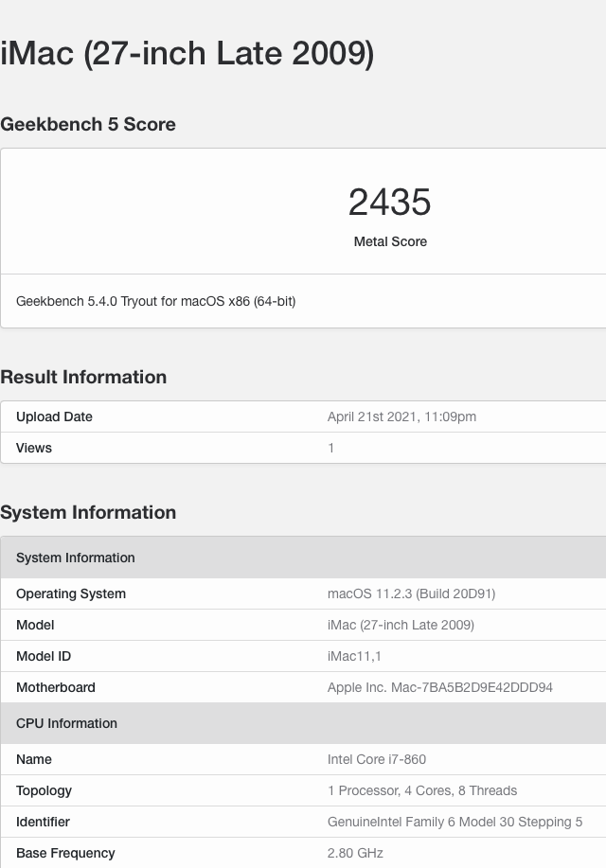This screenshot has width=606, height=868.
Task: Click the Model ID label
Action: click(x=44, y=656)
